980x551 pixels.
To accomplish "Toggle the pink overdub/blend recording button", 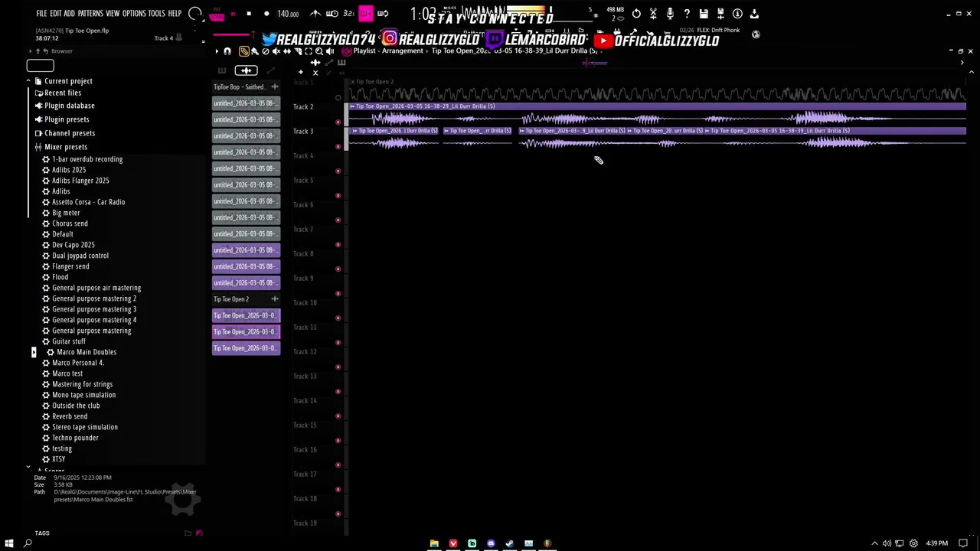I will tap(366, 14).
